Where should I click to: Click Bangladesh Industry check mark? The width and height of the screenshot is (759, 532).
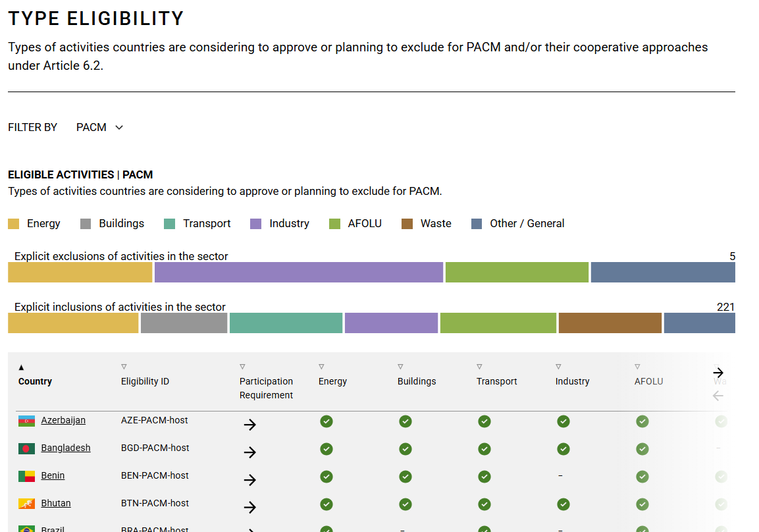point(563,449)
